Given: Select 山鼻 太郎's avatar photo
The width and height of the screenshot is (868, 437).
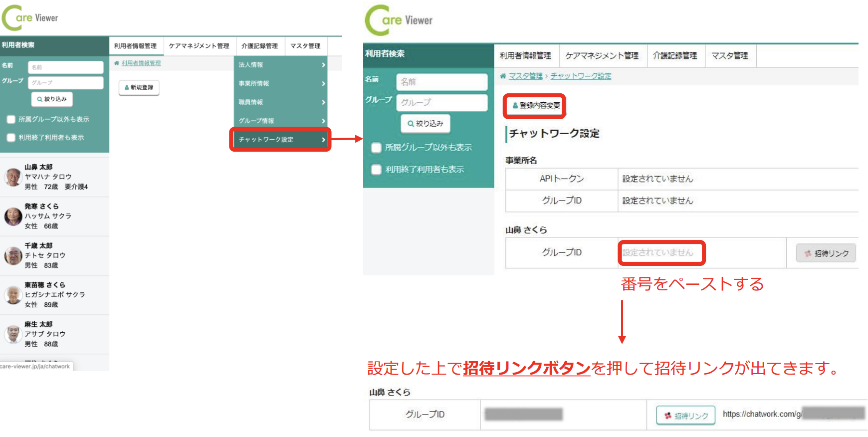Looking at the screenshot, I should coord(13,177).
